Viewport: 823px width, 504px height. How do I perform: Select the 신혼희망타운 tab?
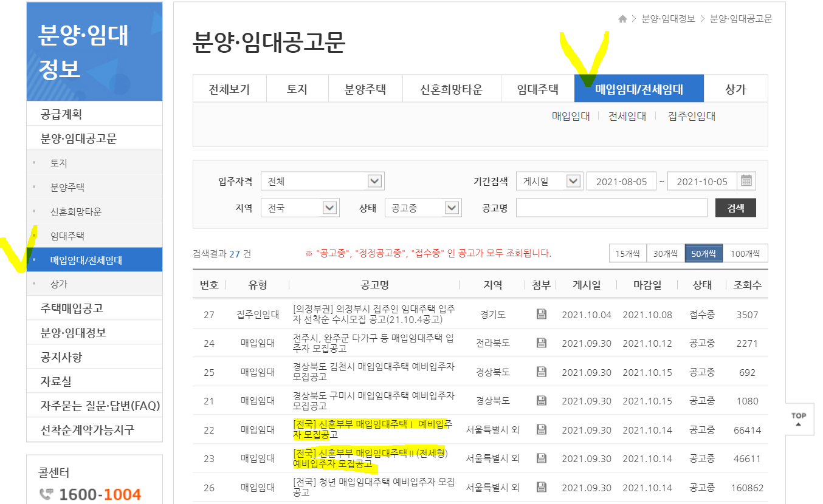coord(452,89)
